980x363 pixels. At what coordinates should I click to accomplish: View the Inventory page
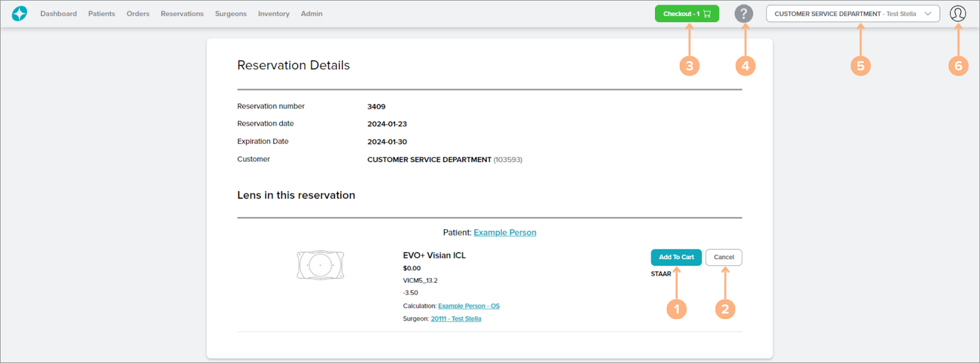click(x=273, y=13)
